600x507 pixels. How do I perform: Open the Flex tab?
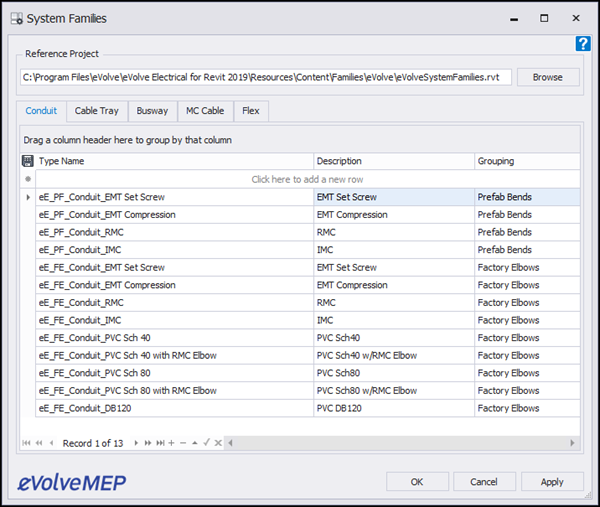[x=251, y=111]
